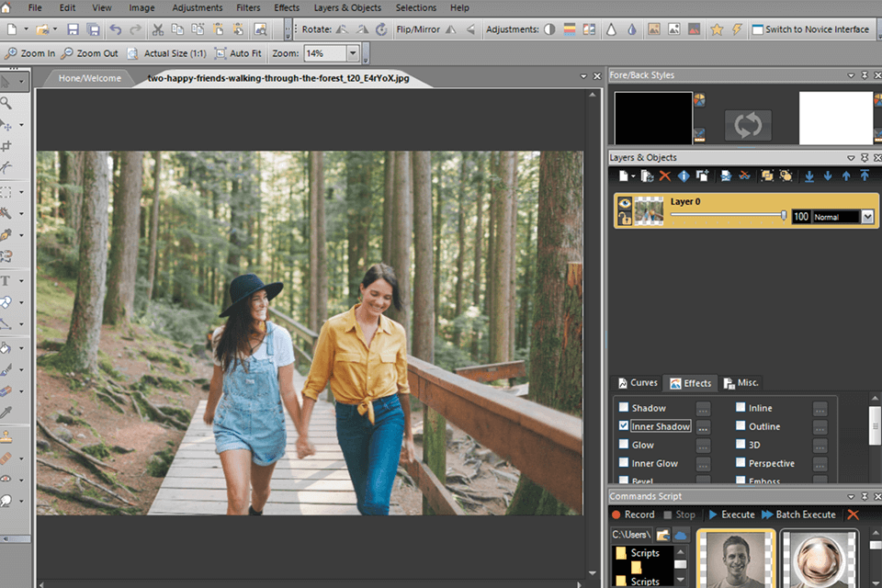
Task: Delete layer using red X icon
Action: coord(664,175)
